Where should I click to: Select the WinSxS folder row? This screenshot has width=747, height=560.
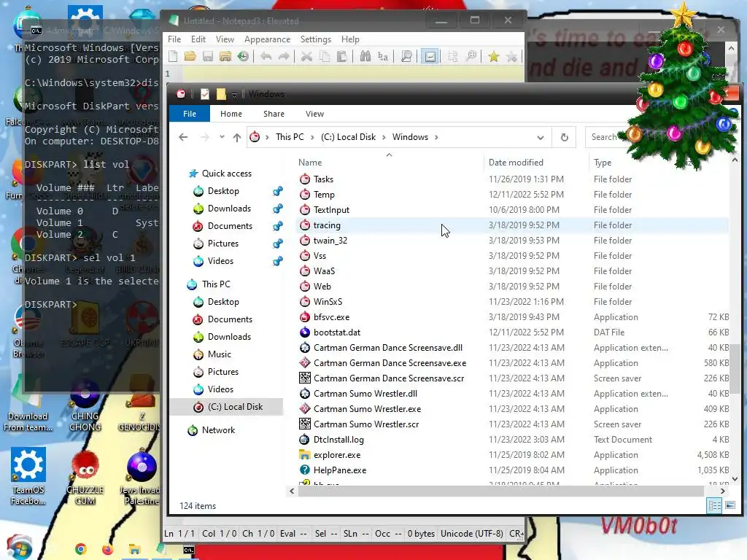point(513,302)
